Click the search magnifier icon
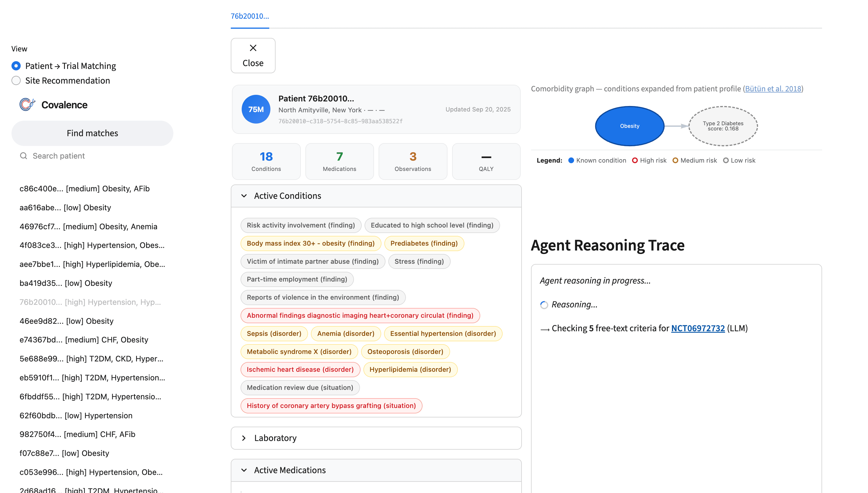 click(23, 156)
